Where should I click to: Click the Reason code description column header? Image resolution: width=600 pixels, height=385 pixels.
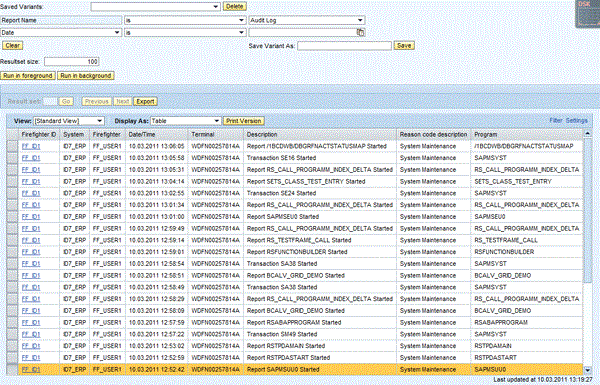434,135
